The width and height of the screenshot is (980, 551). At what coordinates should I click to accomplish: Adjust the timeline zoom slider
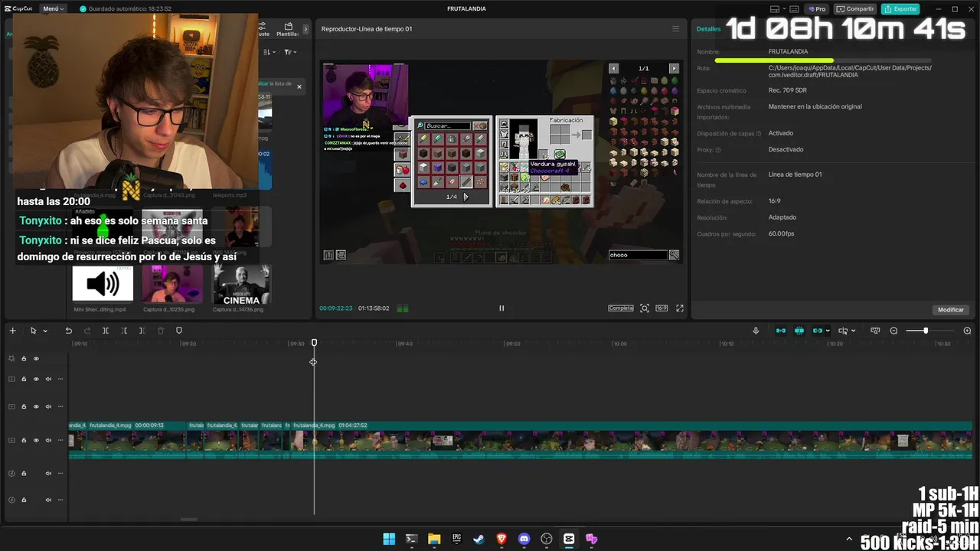(x=925, y=331)
